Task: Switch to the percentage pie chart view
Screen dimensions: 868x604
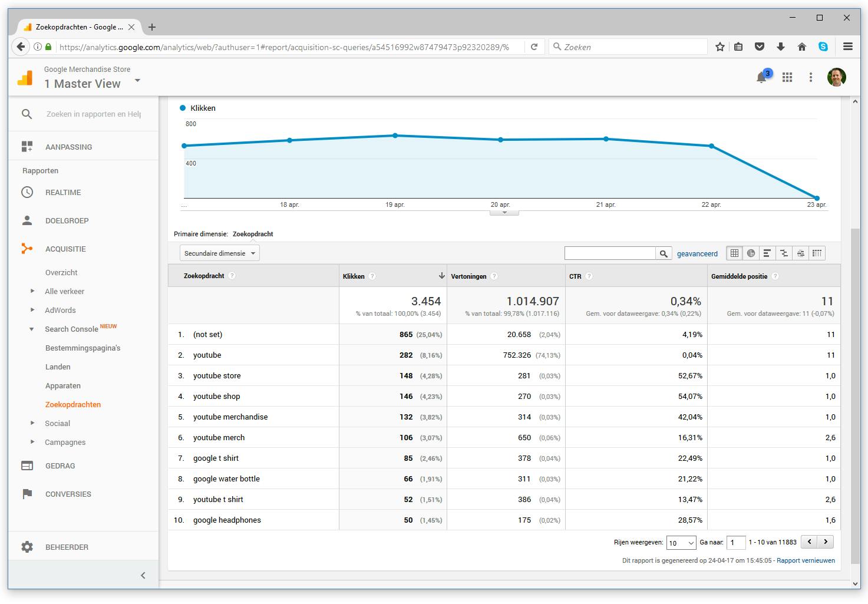Action: (751, 253)
